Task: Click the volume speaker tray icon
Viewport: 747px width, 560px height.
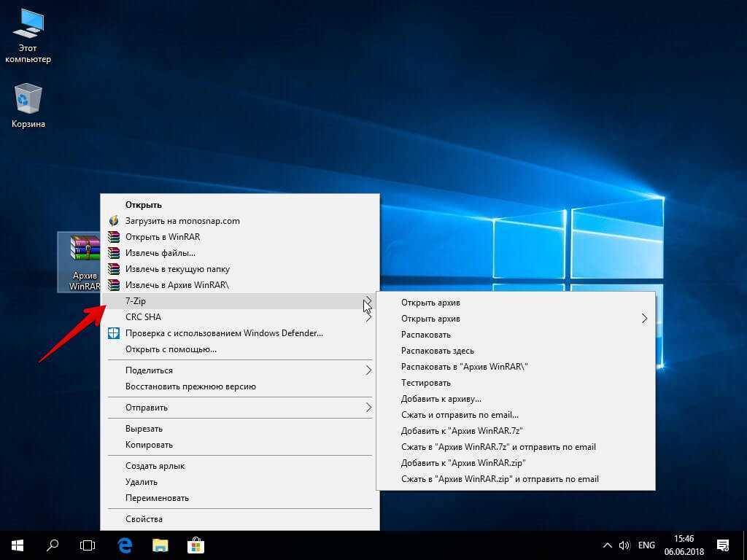Action: point(624,545)
